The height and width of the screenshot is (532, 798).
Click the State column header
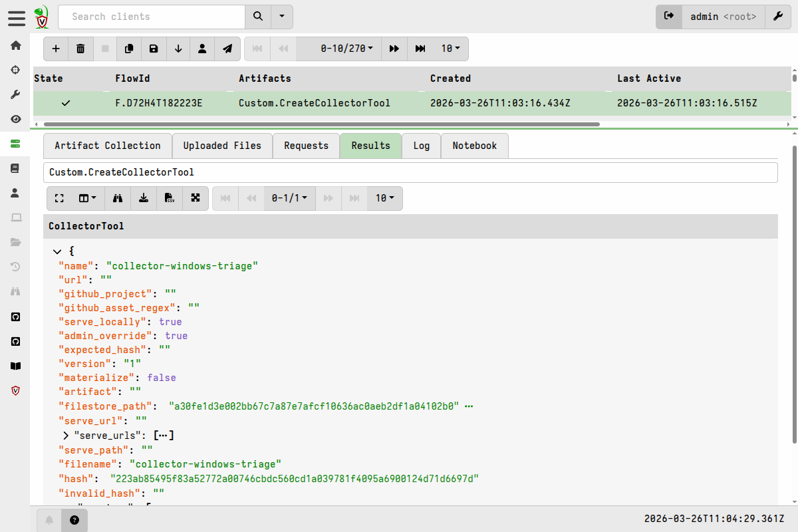(x=49, y=78)
